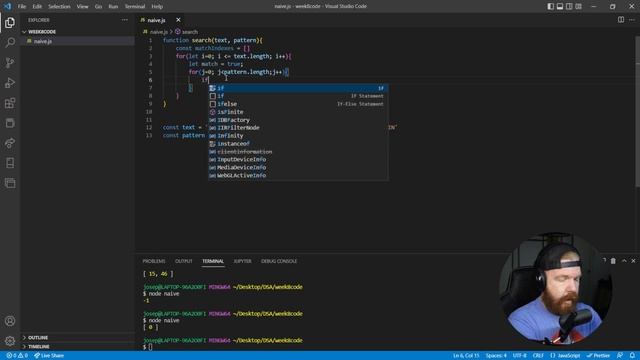Open the Extensions view
Viewport: 640px width, 360px height.
(10, 103)
